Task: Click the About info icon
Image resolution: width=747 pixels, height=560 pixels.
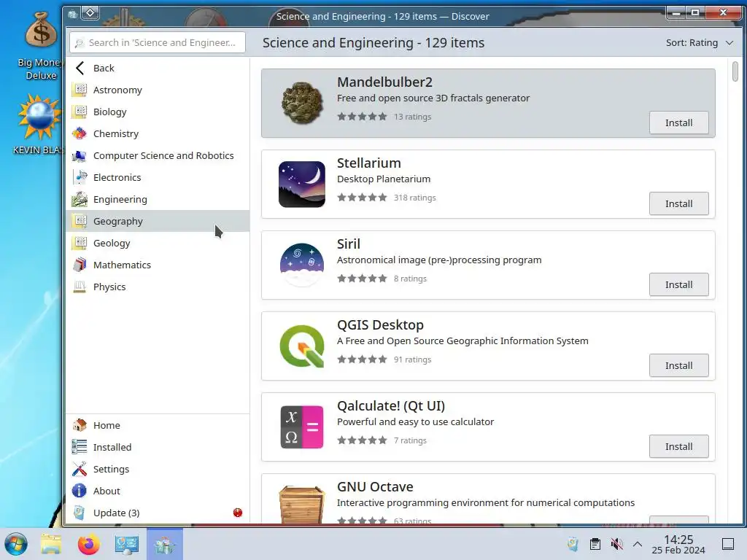Action: coord(80,491)
